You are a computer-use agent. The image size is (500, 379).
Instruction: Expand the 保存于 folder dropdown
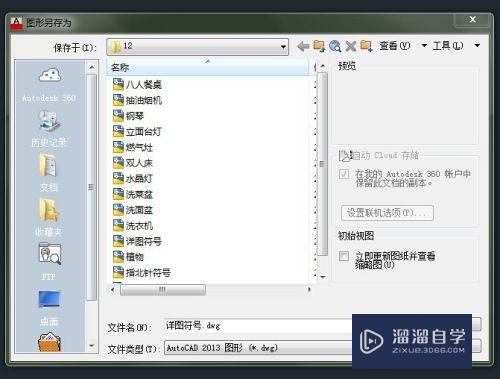284,47
